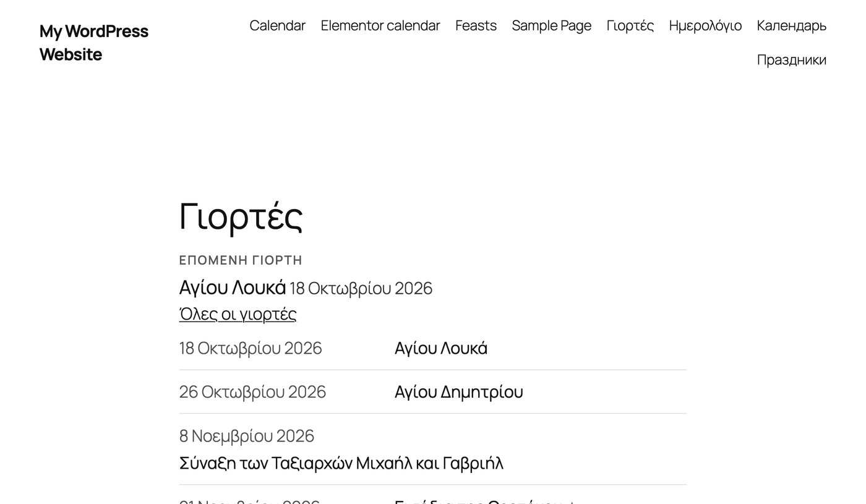The height and width of the screenshot is (504, 866).
Task: Click the ΕΠΟΜΕΝΗ ΓΙΟΡΤΗ label
Action: (241, 260)
